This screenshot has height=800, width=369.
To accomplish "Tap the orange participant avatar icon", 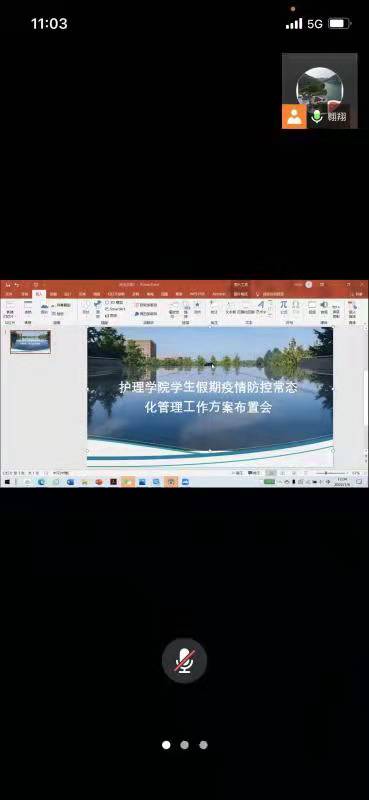I will click(294, 116).
